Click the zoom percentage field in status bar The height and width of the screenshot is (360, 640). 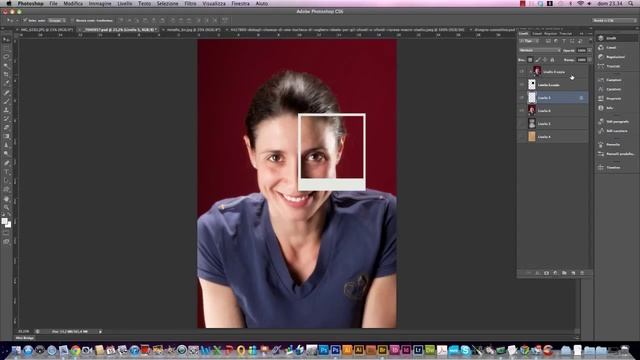tap(24, 331)
